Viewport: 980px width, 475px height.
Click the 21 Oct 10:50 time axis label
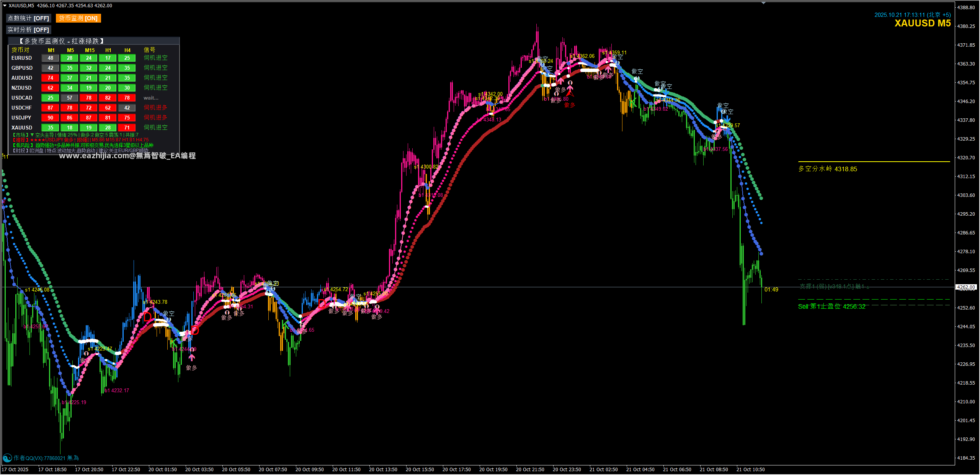(x=751, y=470)
